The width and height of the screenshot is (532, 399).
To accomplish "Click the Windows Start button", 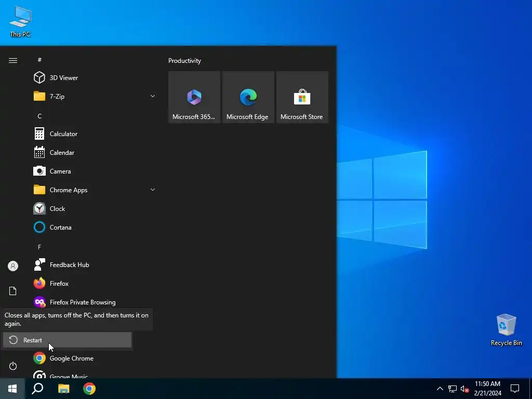I will (12, 389).
